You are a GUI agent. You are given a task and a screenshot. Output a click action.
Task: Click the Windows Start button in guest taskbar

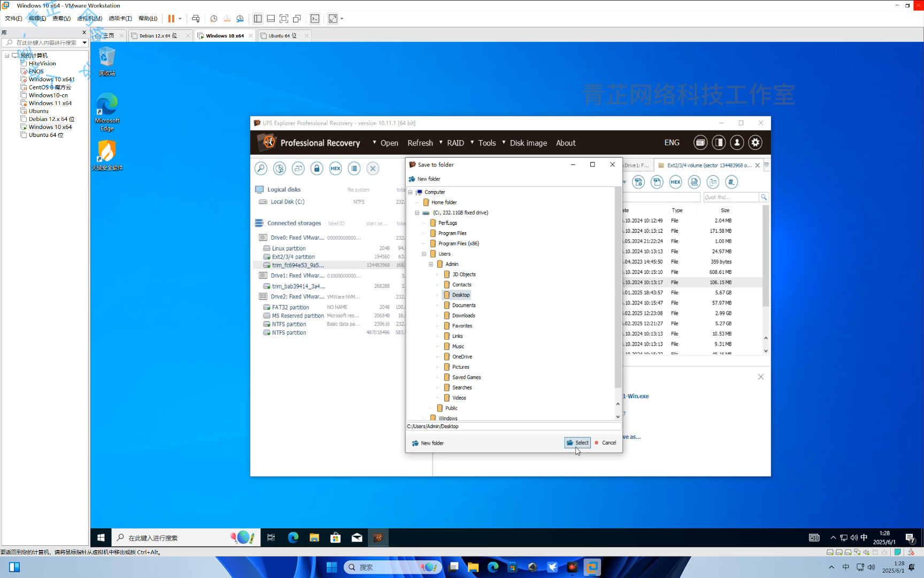pyautogui.click(x=101, y=537)
